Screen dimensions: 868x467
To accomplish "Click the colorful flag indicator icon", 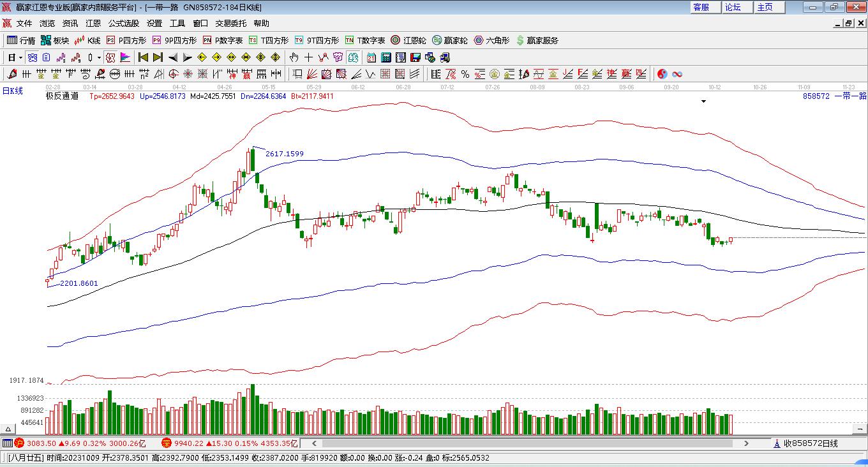I will [125, 57].
